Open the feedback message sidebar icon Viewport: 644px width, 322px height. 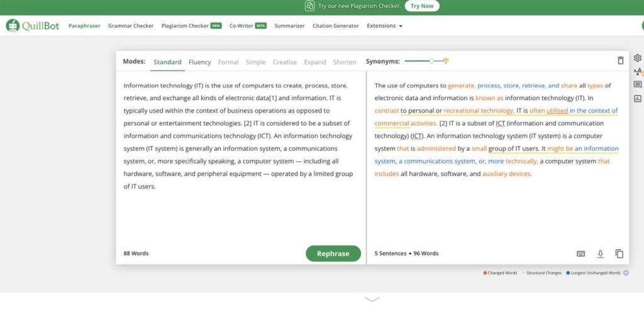[x=638, y=85]
